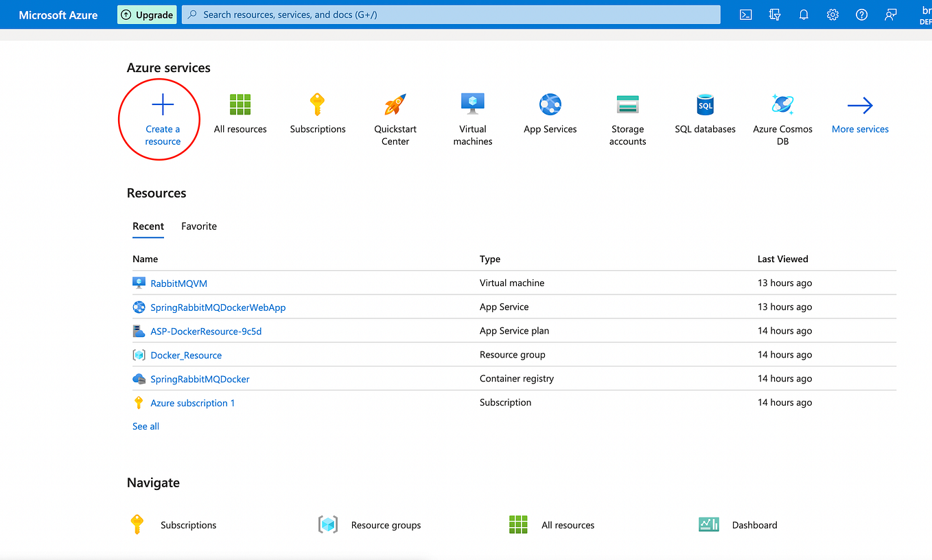Open App Services

pyautogui.click(x=550, y=113)
